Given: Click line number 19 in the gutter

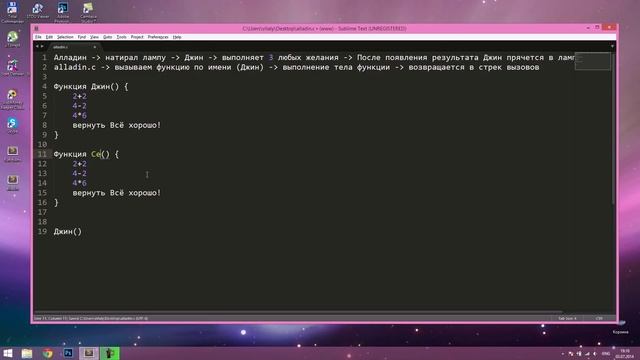Looking at the screenshot, I should tap(42, 231).
